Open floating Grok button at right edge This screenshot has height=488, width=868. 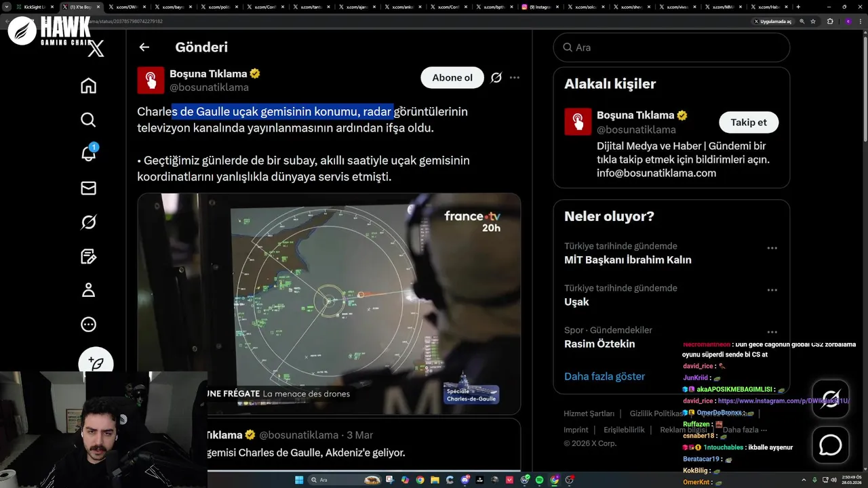[x=831, y=399]
